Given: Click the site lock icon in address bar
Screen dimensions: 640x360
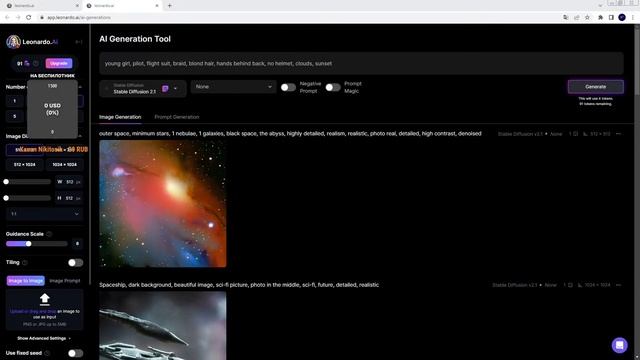Looking at the screenshot, I should (x=42, y=18).
